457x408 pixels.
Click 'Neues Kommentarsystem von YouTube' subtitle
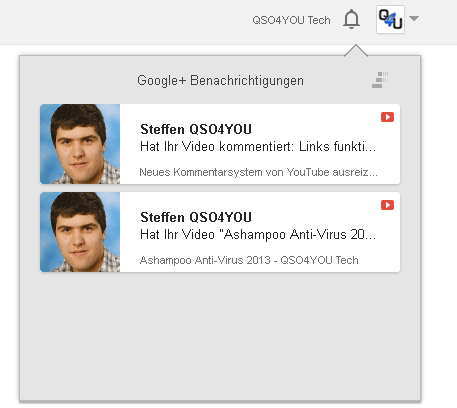tap(258, 172)
